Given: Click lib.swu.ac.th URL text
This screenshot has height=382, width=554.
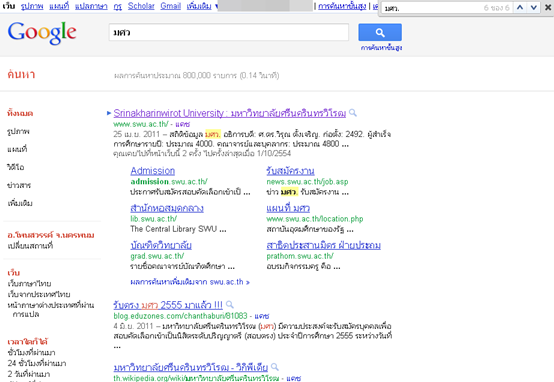Looking at the screenshot, I should click(154, 219).
